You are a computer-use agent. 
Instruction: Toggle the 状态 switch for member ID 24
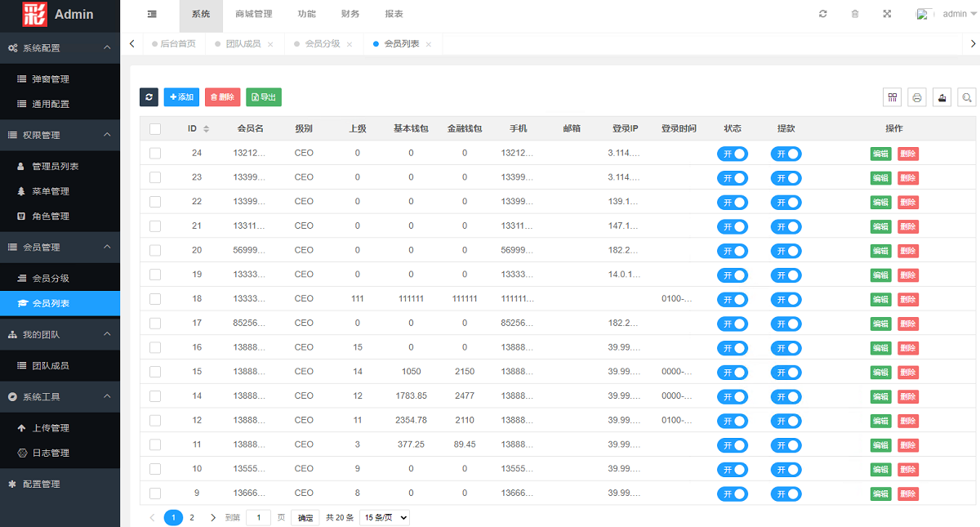733,154
